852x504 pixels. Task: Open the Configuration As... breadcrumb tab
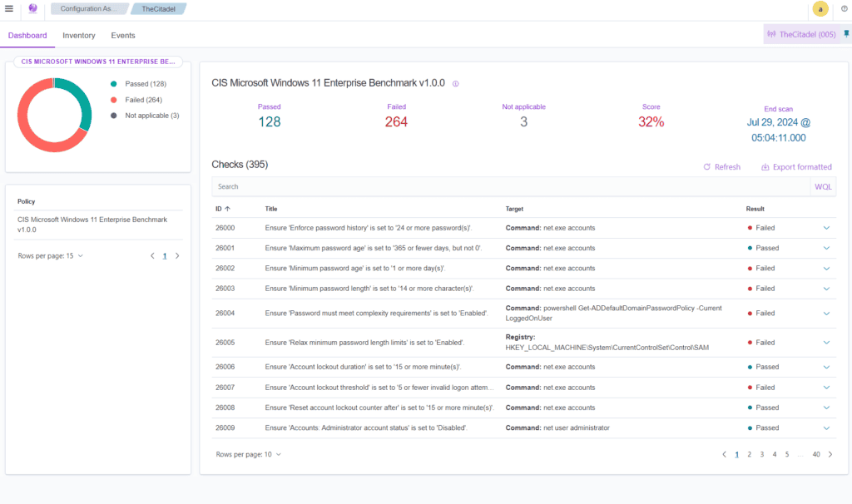pyautogui.click(x=88, y=8)
